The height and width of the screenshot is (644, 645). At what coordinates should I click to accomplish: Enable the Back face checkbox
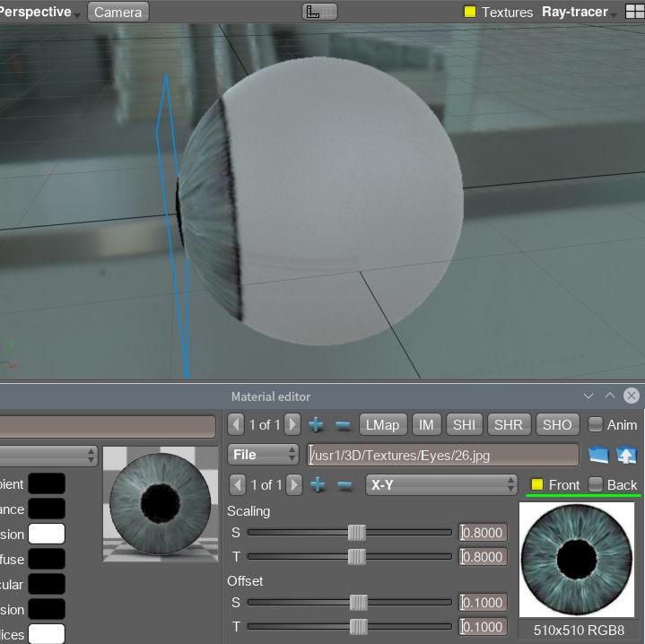point(596,484)
